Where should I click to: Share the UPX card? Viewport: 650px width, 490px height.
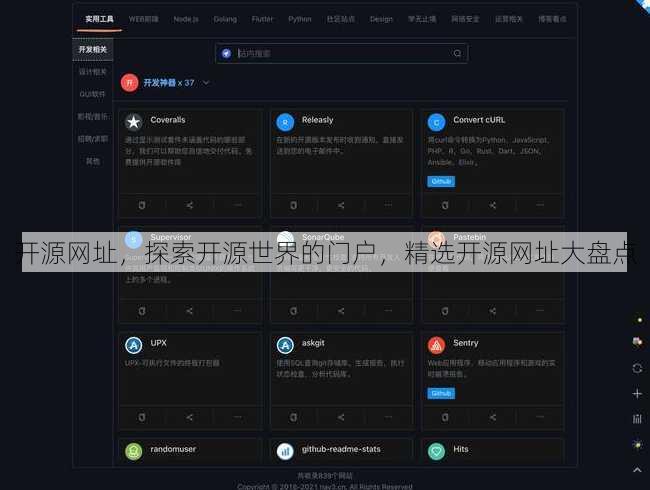coord(189,417)
